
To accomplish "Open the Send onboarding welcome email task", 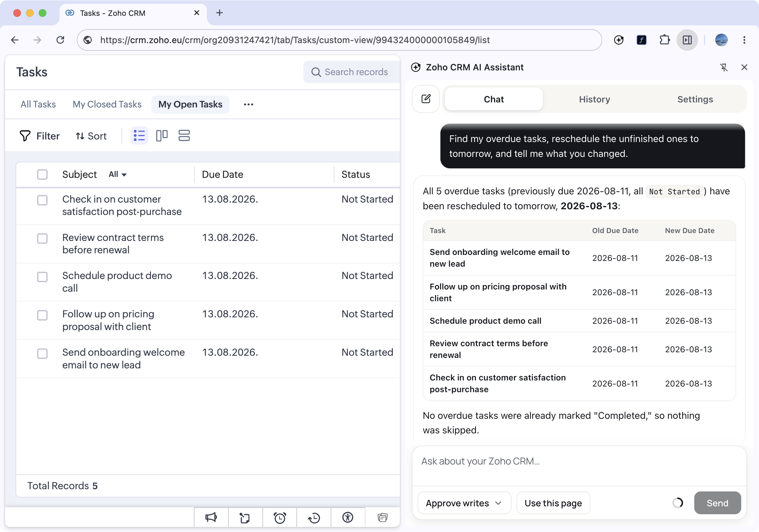I will tap(123, 358).
